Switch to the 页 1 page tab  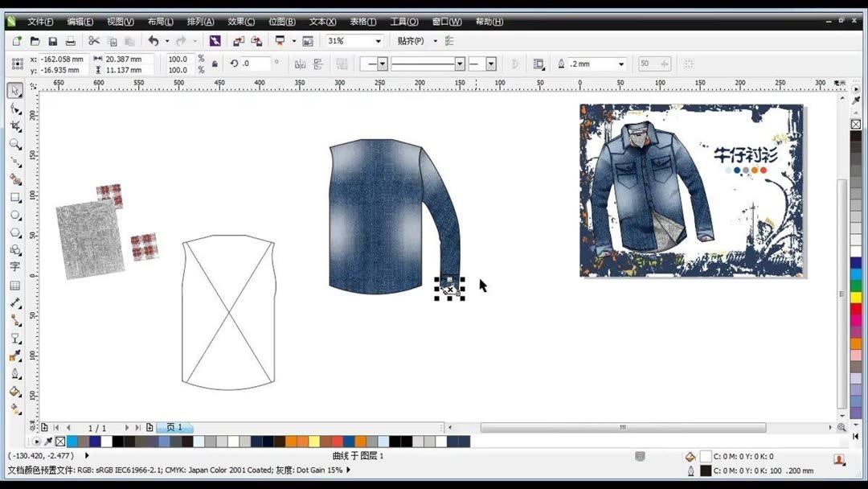point(174,427)
